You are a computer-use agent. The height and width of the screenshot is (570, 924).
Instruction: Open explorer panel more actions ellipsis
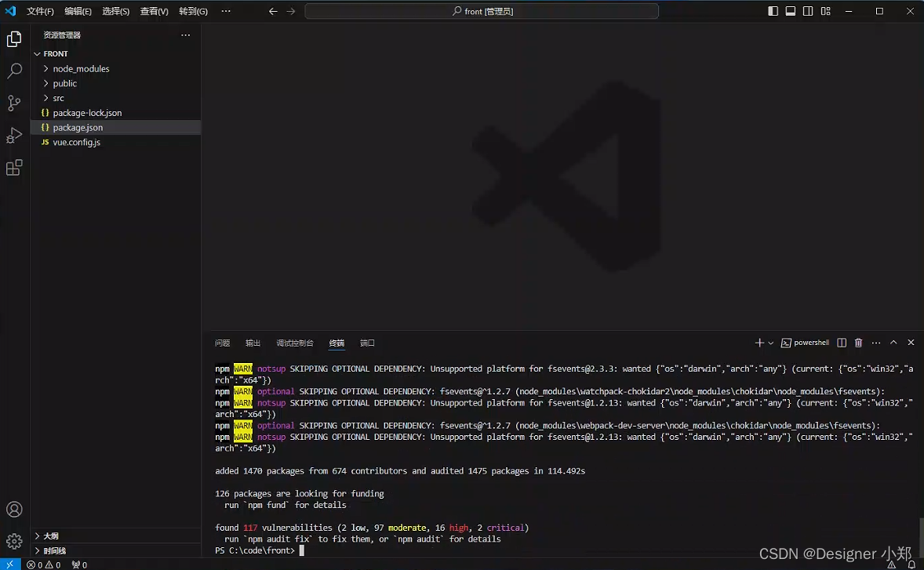(x=186, y=35)
